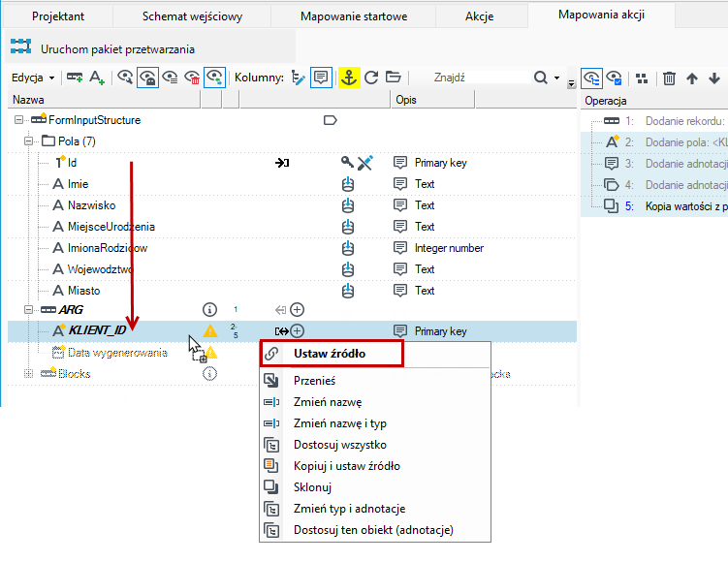Click the open folder toolbar icon
Viewport: 728px width, 562px height.
click(x=394, y=78)
